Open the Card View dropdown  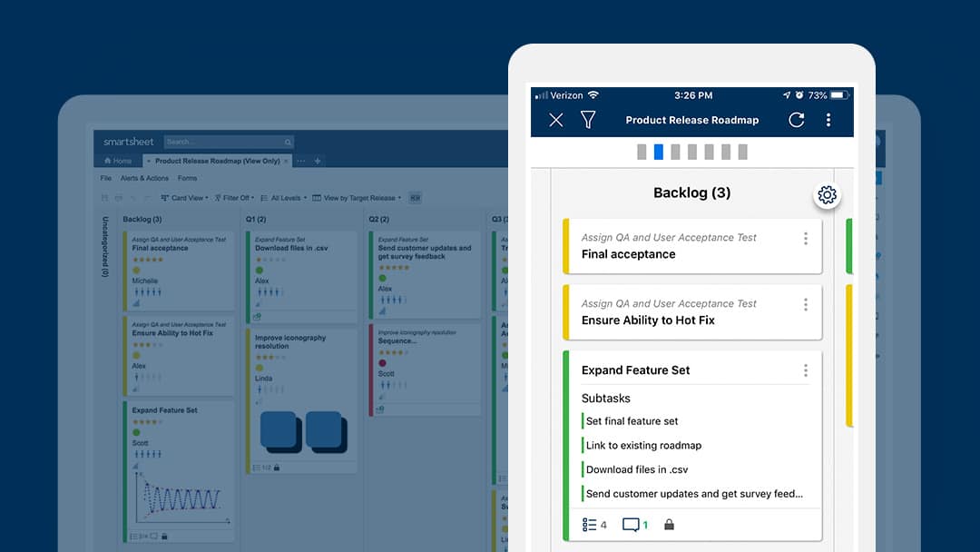(x=185, y=198)
